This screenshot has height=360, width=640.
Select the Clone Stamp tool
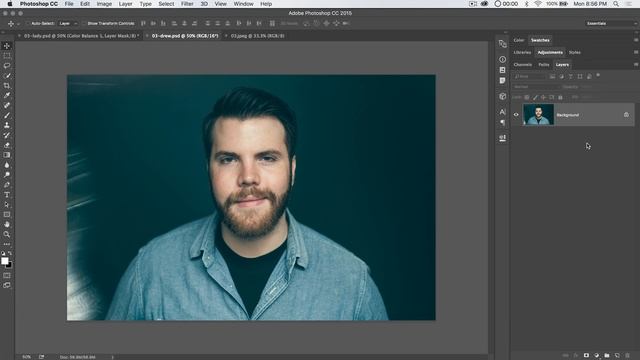click(x=7, y=125)
